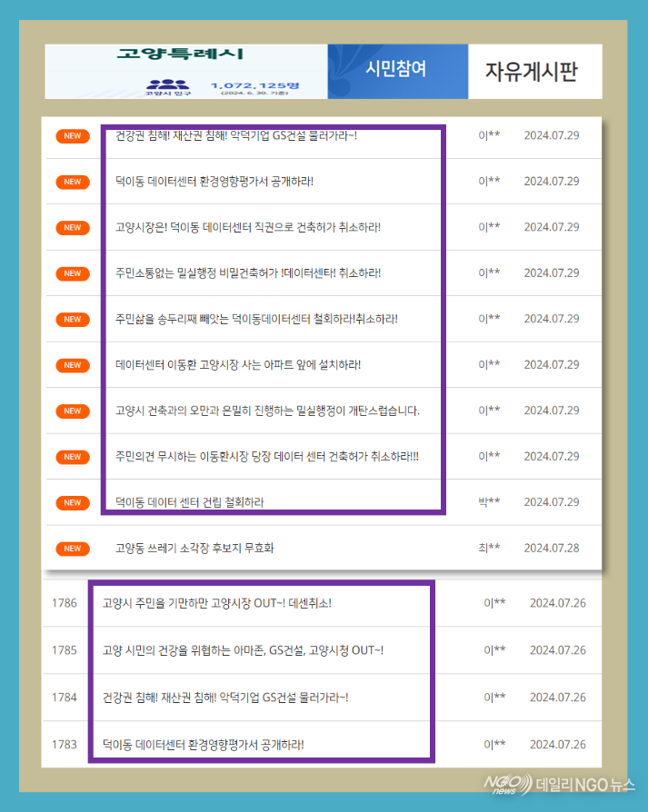Open post 1784 건강권 침해! 재산권 침해!
This screenshot has height=812, width=648.
pos(225,698)
